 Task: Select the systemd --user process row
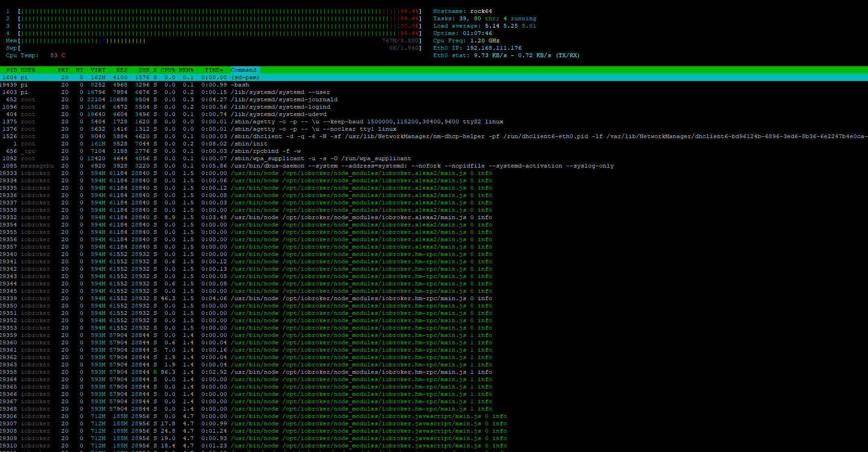(x=434, y=92)
